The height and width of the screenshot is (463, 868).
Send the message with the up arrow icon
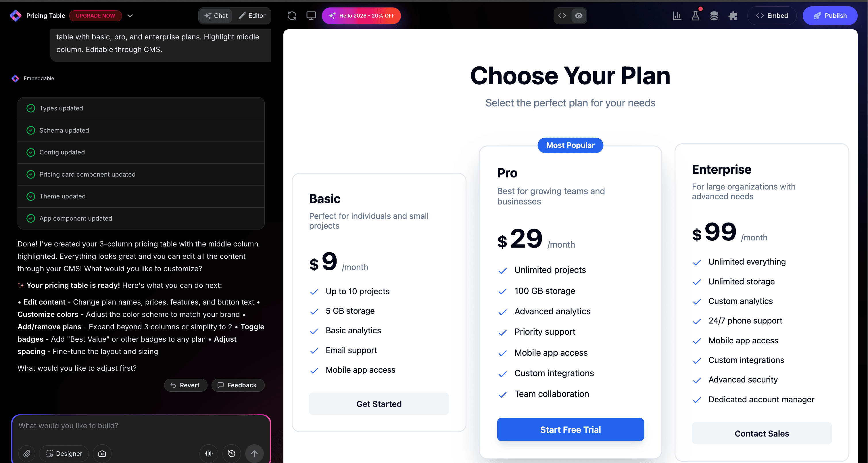pyautogui.click(x=254, y=454)
